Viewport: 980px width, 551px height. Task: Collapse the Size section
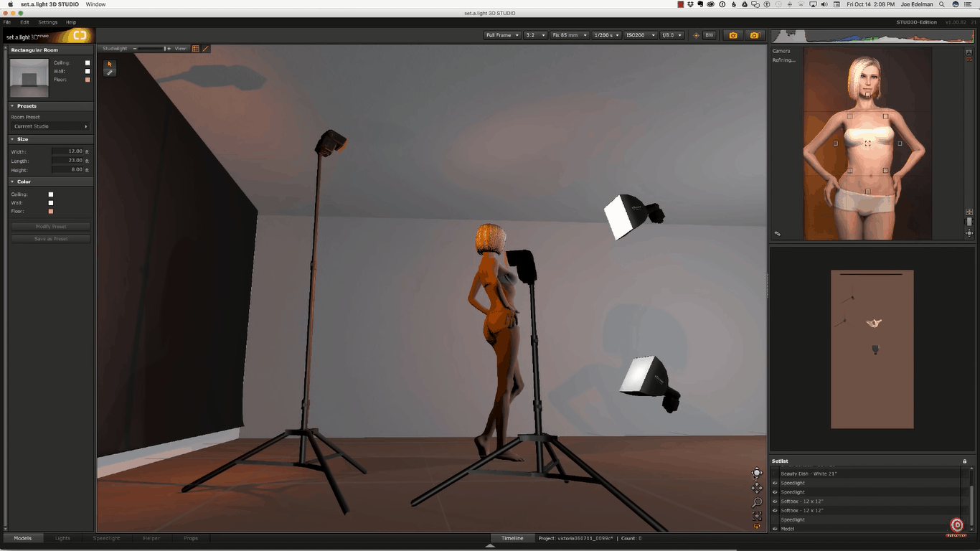tap(12, 139)
